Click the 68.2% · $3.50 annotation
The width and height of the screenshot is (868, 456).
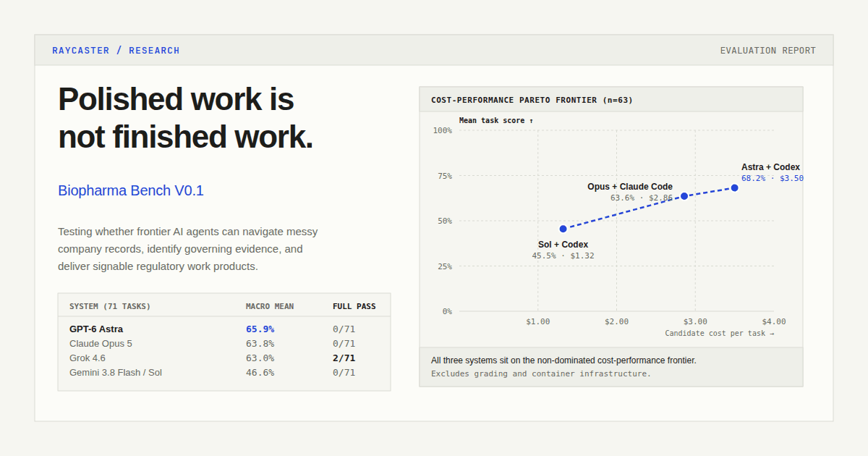point(772,178)
